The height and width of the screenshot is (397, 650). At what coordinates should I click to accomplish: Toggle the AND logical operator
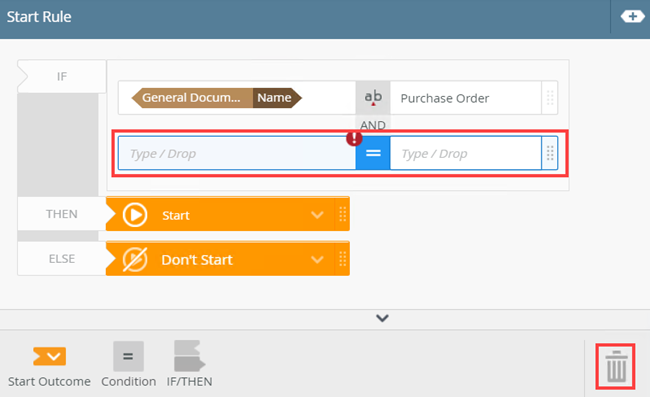373,125
